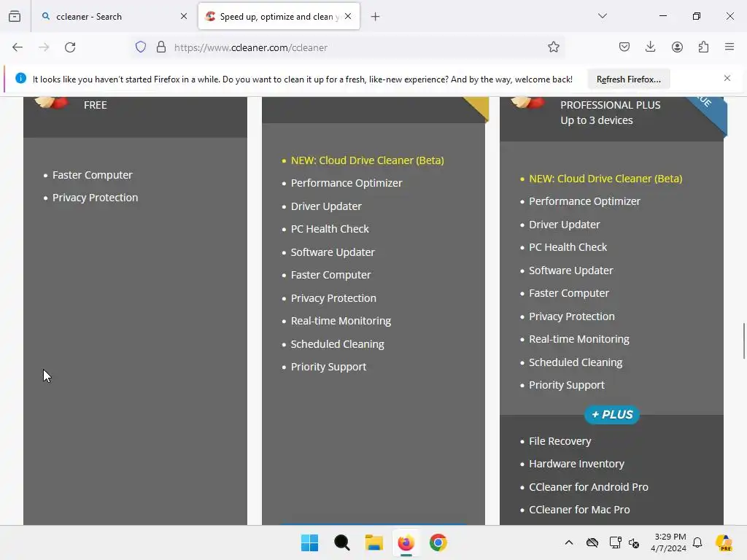747x560 pixels.
Task: Open Windows Start menu
Action: pyautogui.click(x=309, y=542)
